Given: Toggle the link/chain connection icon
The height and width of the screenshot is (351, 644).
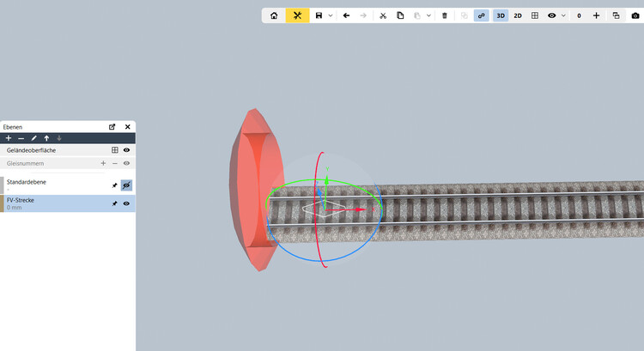Looking at the screenshot, I should pos(482,15).
